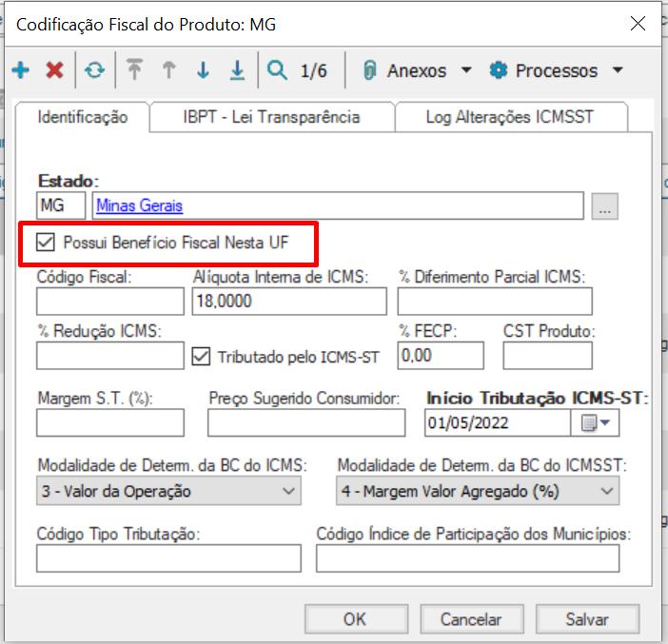Click the Anexos paperclip icon
This screenshot has height=644, width=668.
coord(370,70)
